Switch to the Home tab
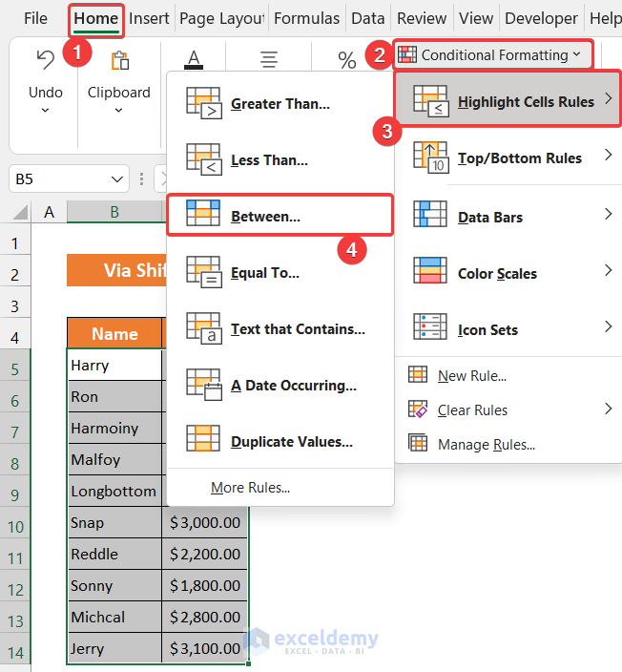Image resolution: width=622 pixels, height=672 pixels. [x=96, y=18]
